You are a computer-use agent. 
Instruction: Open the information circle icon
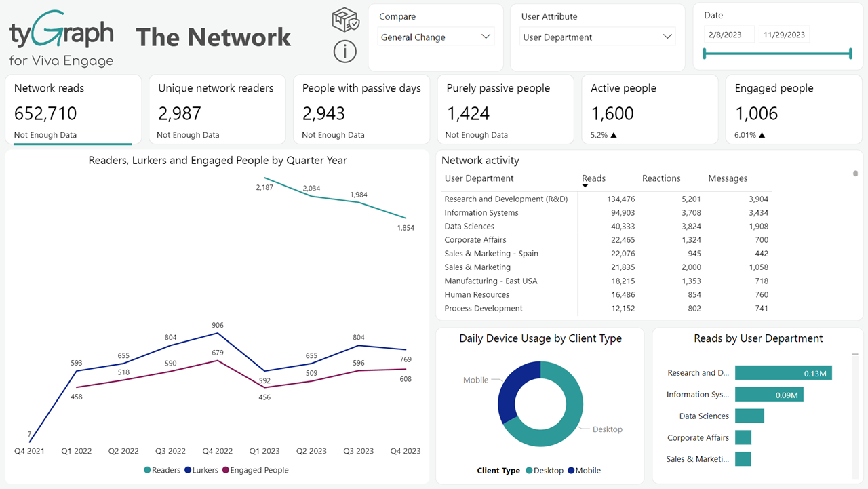tap(345, 51)
